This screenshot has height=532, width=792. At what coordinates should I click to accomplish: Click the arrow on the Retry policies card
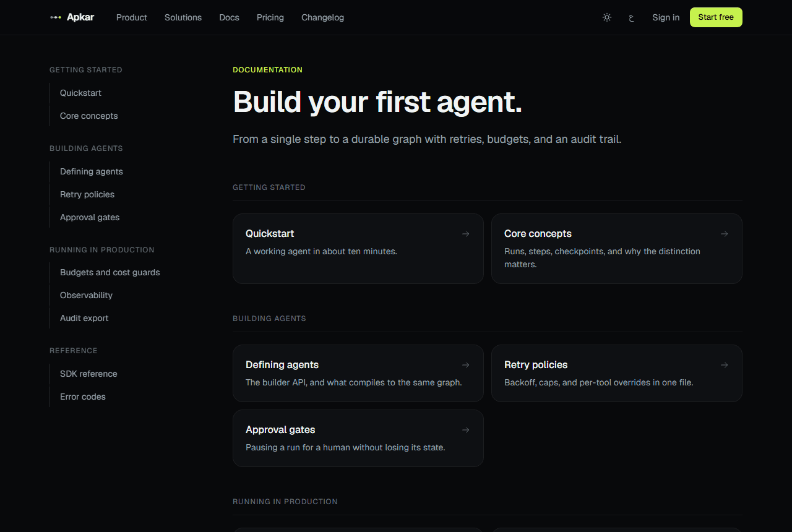[x=725, y=365]
